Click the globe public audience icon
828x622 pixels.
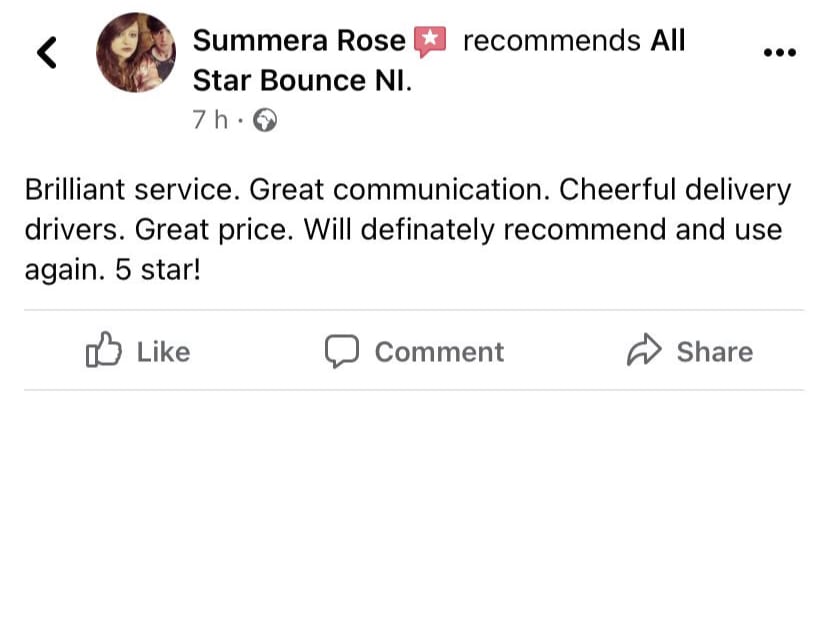265,120
